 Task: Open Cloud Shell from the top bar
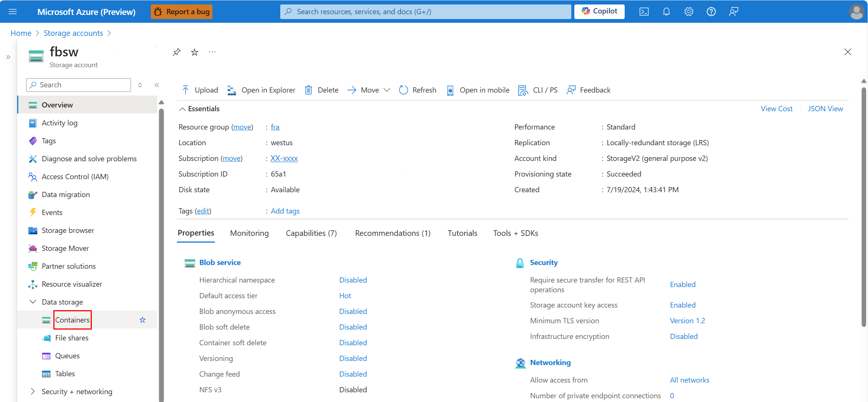[x=644, y=12]
